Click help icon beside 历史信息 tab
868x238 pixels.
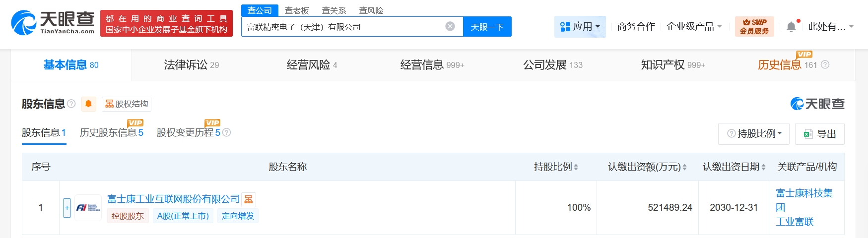825,65
